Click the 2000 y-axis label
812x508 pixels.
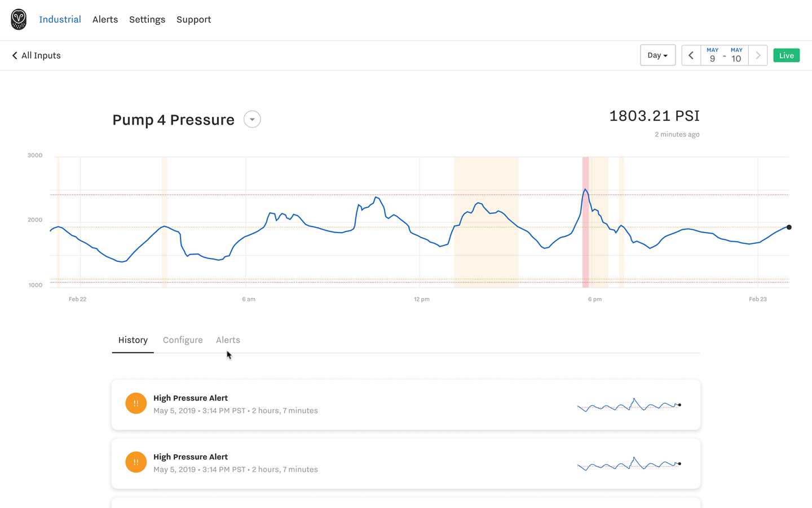pyautogui.click(x=35, y=220)
